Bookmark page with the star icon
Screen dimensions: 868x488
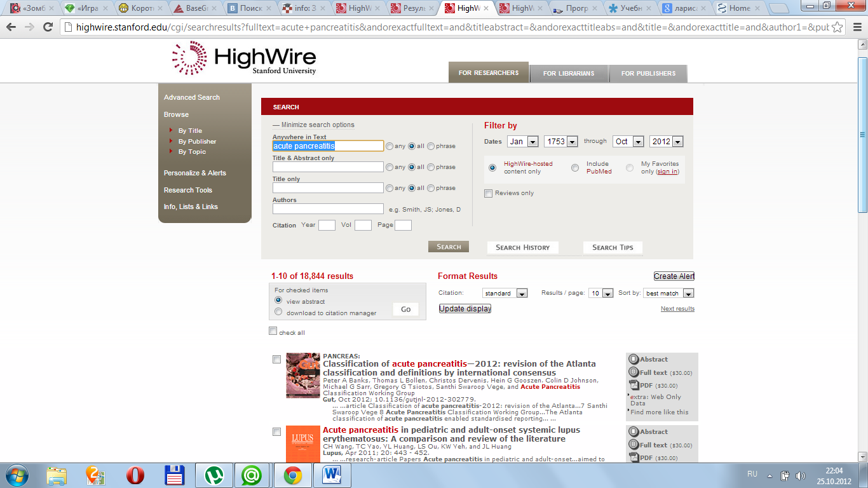[x=837, y=27]
